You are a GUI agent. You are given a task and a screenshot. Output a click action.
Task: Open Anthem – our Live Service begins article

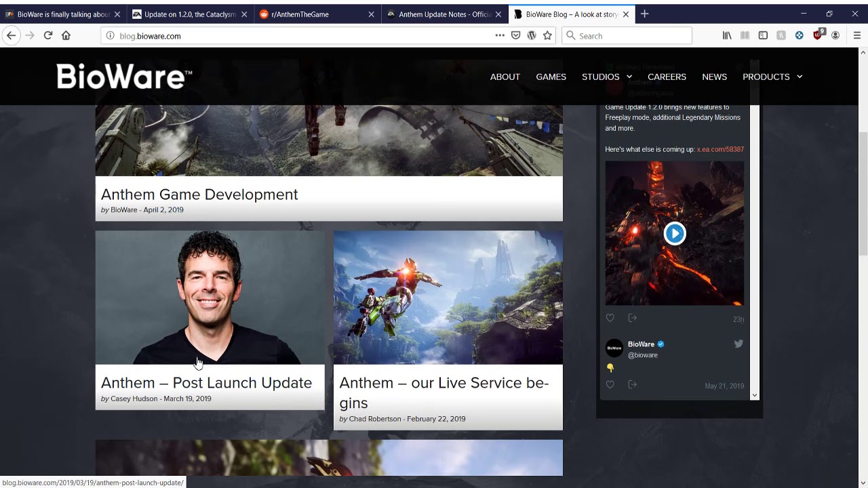point(444,392)
